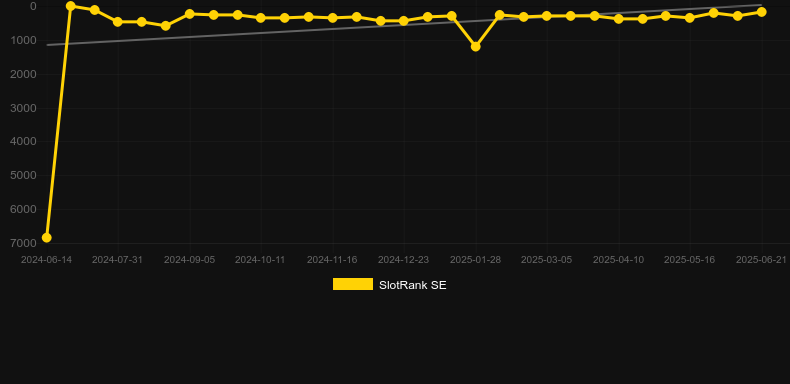Select the data point above 2025-04-10

pyautogui.click(x=618, y=19)
